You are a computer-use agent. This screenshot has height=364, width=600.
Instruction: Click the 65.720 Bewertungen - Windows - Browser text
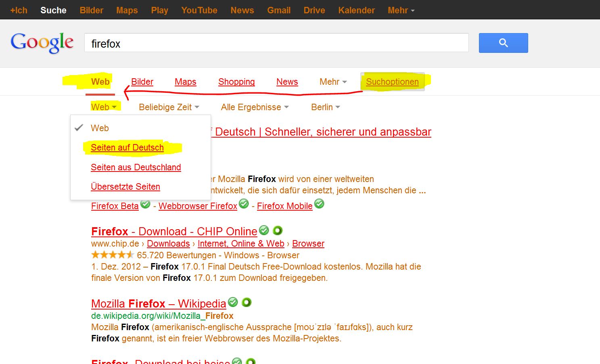[x=218, y=255]
